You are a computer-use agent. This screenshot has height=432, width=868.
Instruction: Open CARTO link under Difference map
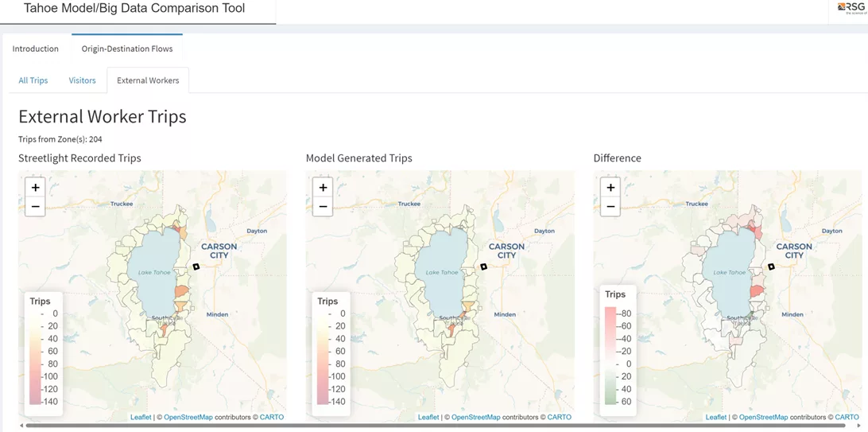[x=847, y=417]
